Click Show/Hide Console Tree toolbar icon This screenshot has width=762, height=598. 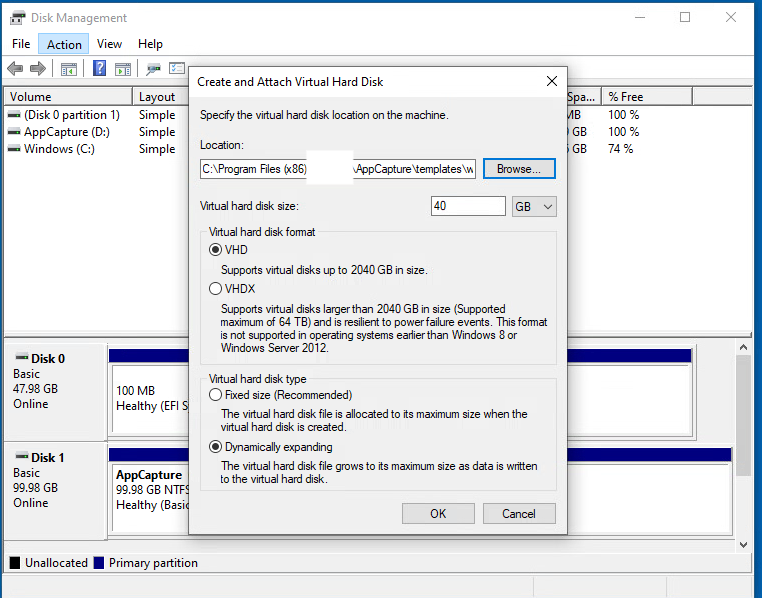pos(69,69)
